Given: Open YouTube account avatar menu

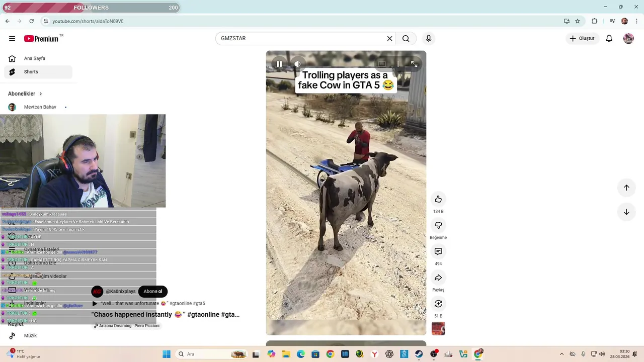Looking at the screenshot, I should pos(628,39).
